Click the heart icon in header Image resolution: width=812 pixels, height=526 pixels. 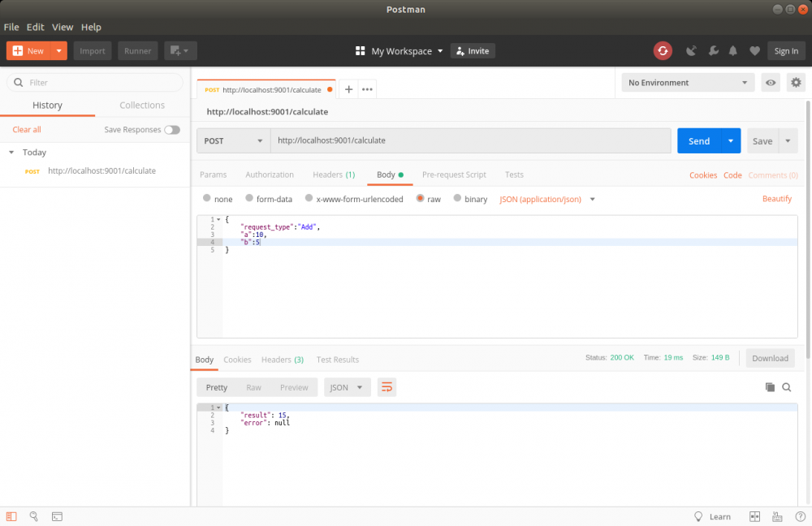point(754,51)
